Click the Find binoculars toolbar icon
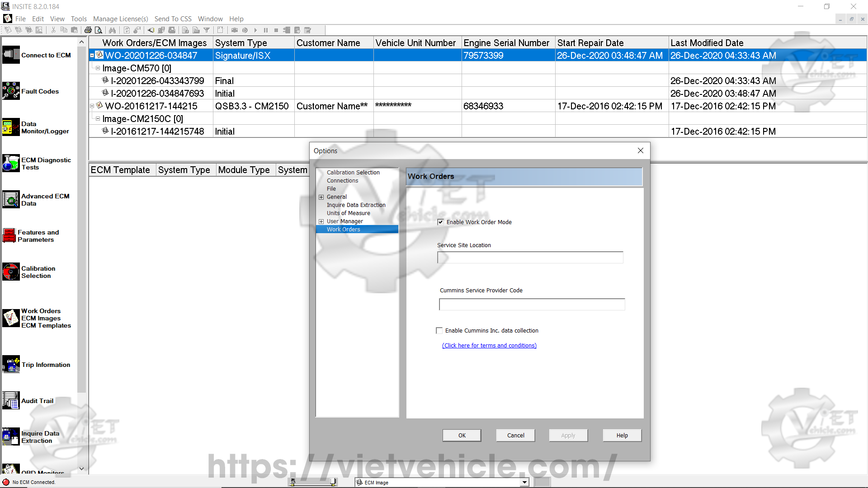The image size is (868, 488). (112, 30)
